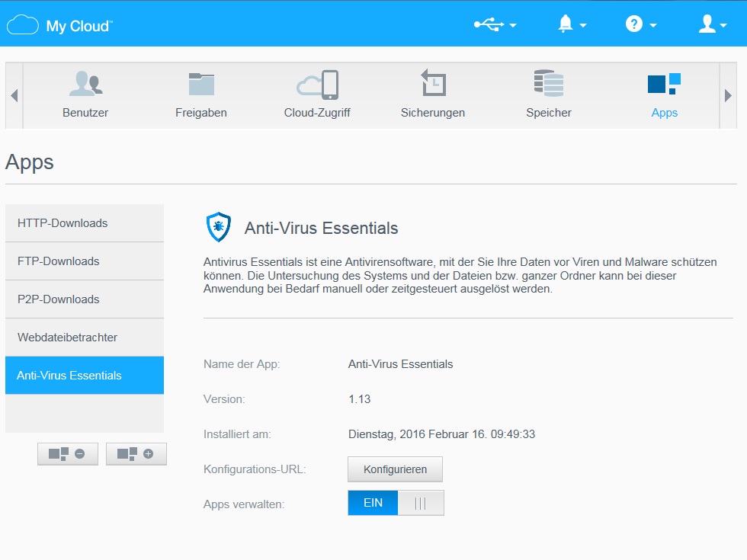
Task: Open the Cloud-Zugriff icon
Action: [x=317, y=85]
